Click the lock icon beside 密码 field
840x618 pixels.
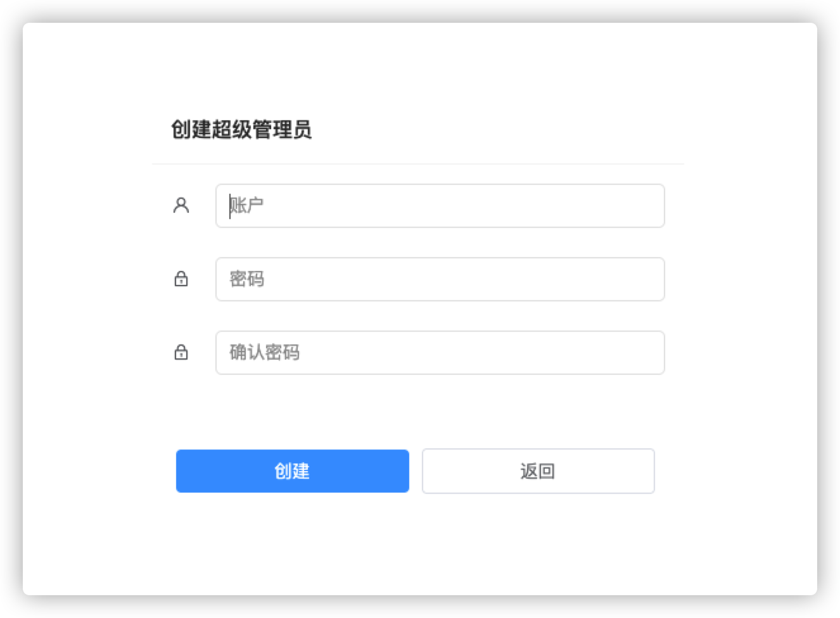click(x=181, y=279)
